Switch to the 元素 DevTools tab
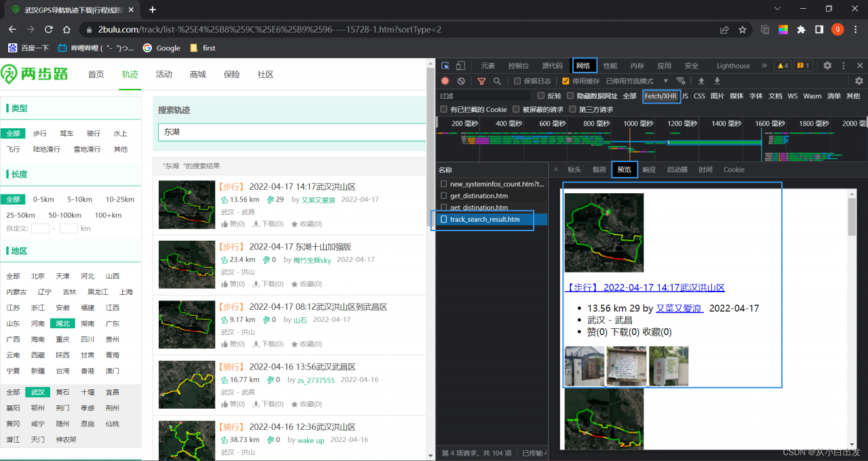Screen dimensions: 868x461 [488, 66]
